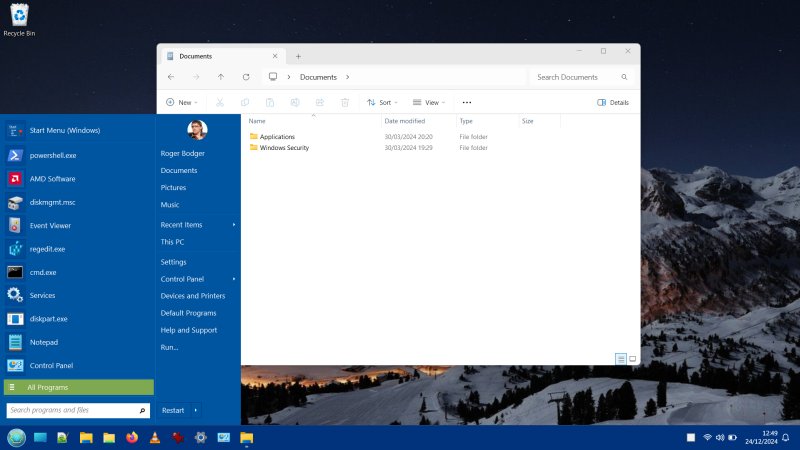Open AMD Software from the pinned list
The height and width of the screenshot is (450, 800).
pyautogui.click(x=52, y=179)
